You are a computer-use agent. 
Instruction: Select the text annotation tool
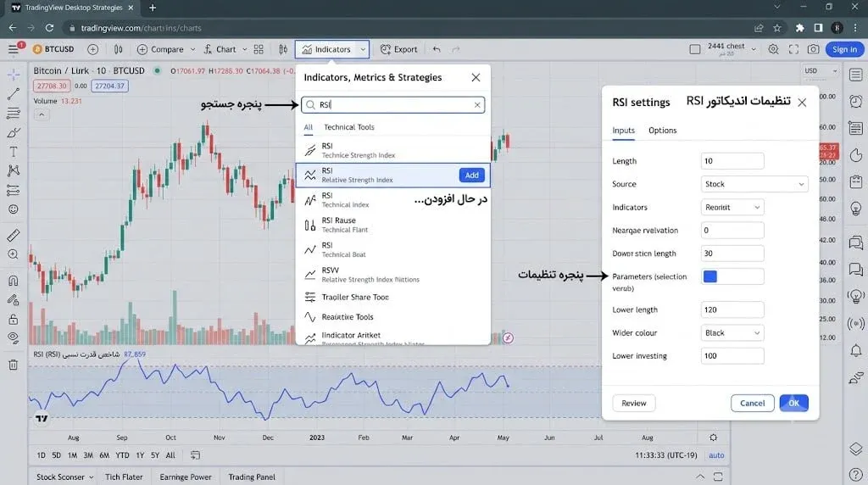pos(14,152)
